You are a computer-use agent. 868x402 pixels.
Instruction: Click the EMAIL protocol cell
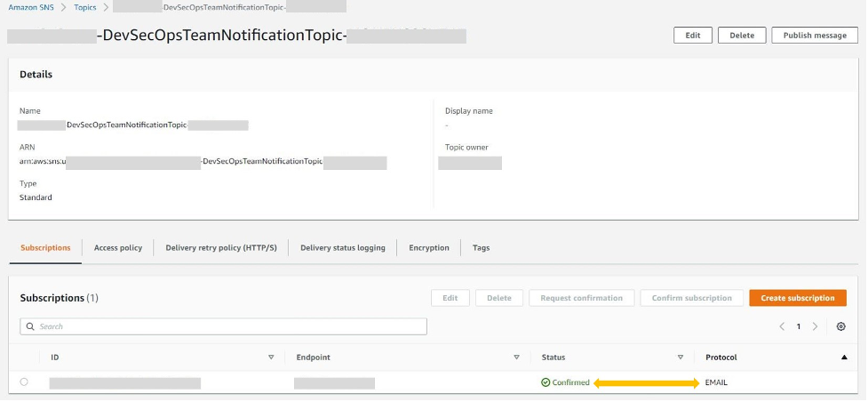[716, 383]
